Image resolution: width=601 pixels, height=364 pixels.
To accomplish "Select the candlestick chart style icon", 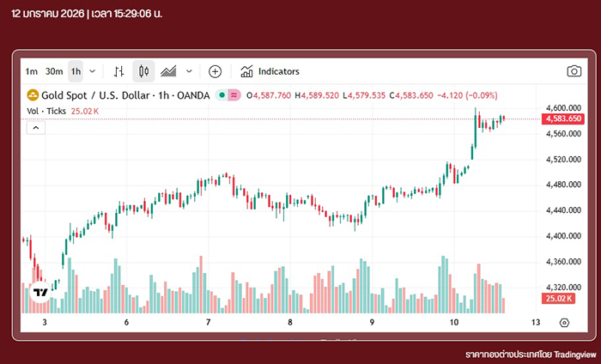I will tap(143, 71).
